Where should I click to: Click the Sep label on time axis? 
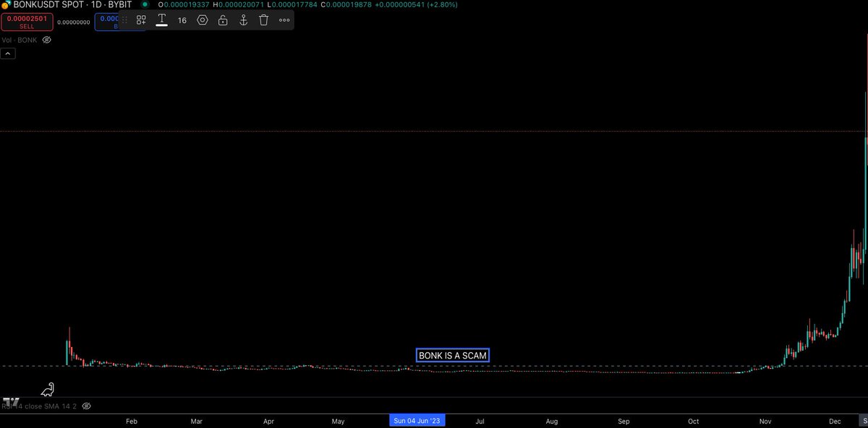click(x=624, y=421)
